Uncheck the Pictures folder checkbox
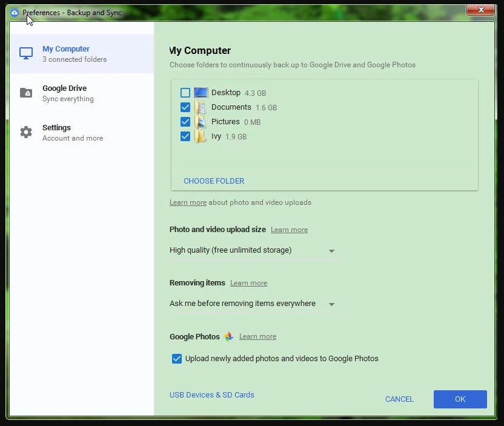This screenshot has width=504, height=426. (185, 122)
